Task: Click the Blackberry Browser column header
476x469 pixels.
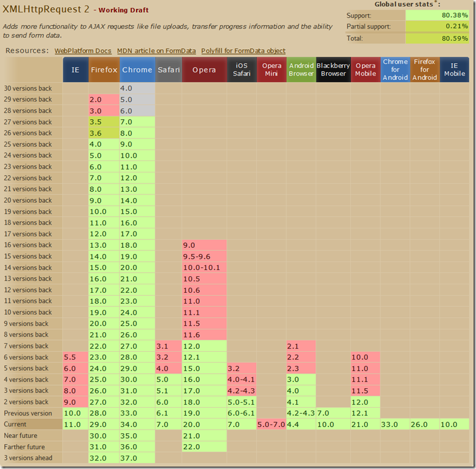Action: 333,69
